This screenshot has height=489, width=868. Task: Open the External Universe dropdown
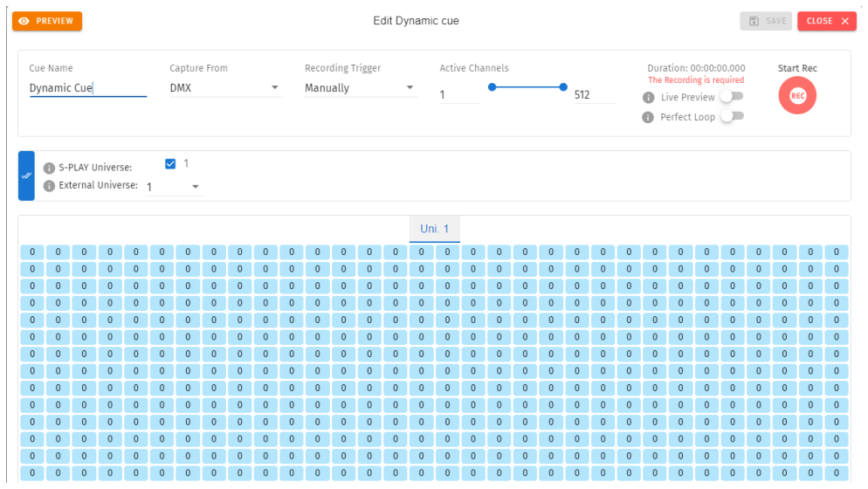175,187
